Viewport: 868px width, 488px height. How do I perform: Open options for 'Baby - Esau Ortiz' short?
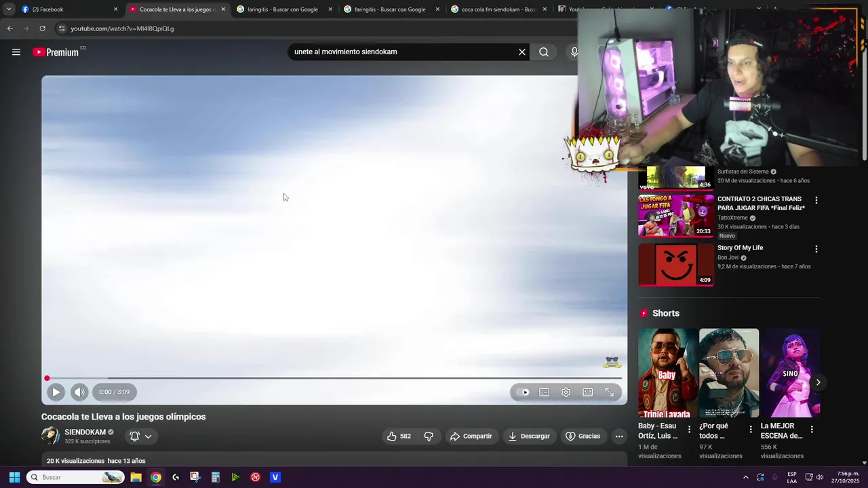point(689,430)
